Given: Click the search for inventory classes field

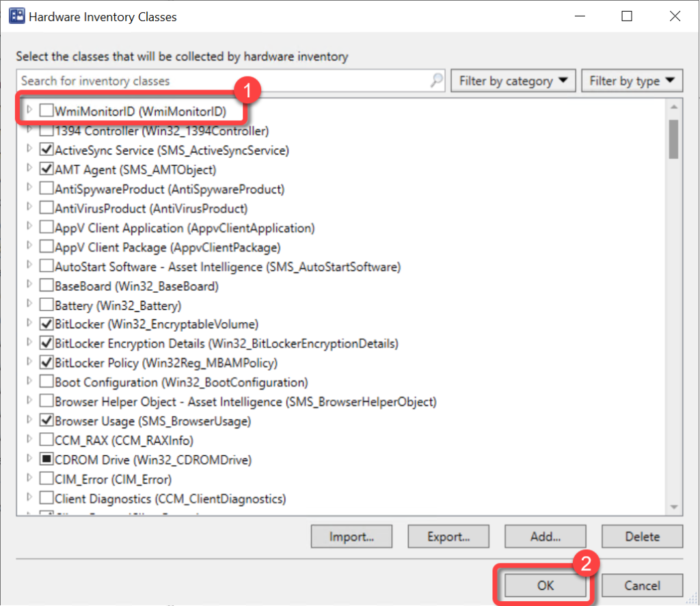Looking at the screenshot, I should click(222, 81).
